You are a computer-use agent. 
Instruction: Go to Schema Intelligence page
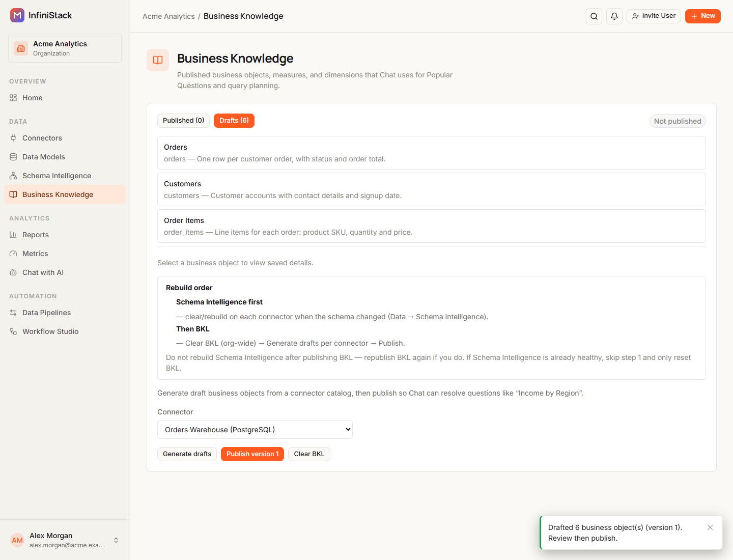tap(65, 176)
